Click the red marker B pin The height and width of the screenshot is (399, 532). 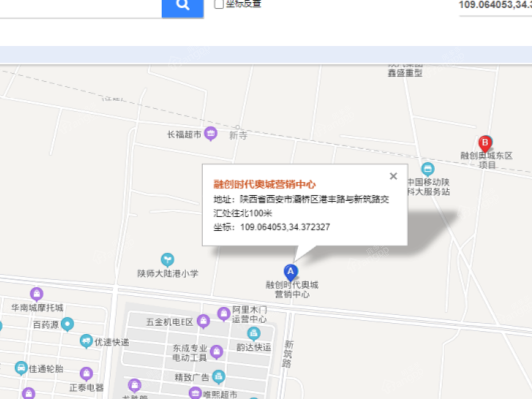485,145
